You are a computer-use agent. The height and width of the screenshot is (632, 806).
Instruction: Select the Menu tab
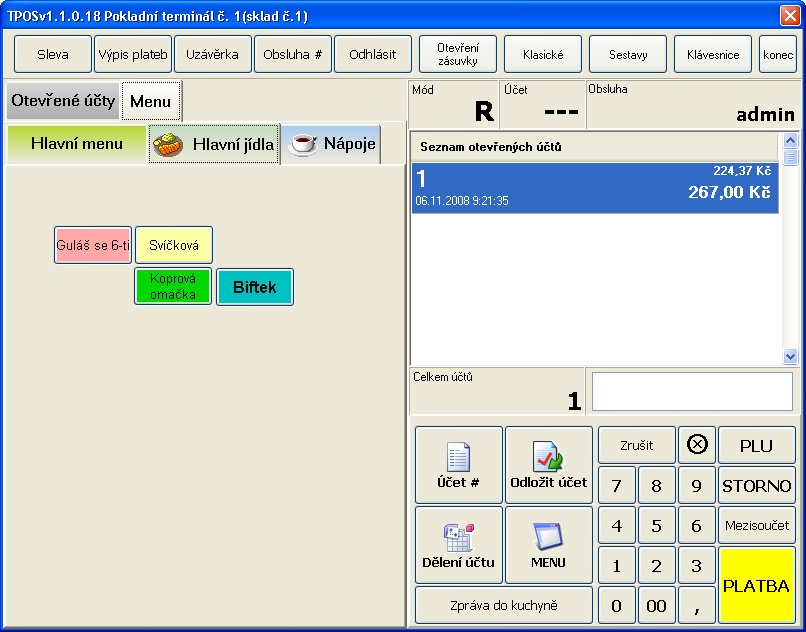151,101
